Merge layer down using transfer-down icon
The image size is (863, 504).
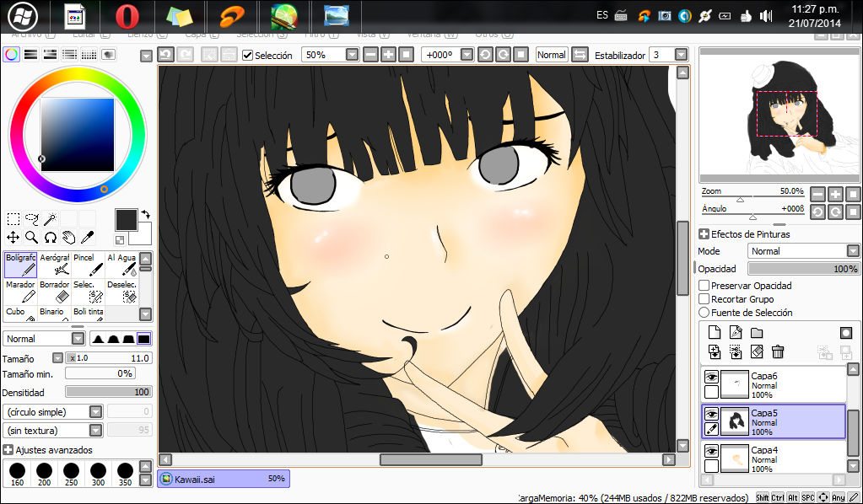pos(715,351)
